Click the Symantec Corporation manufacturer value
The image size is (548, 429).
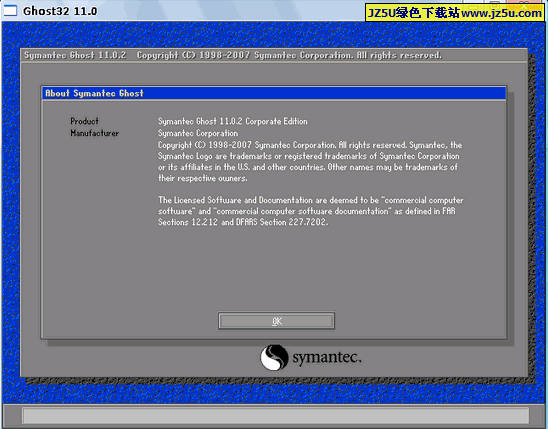coord(198,133)
